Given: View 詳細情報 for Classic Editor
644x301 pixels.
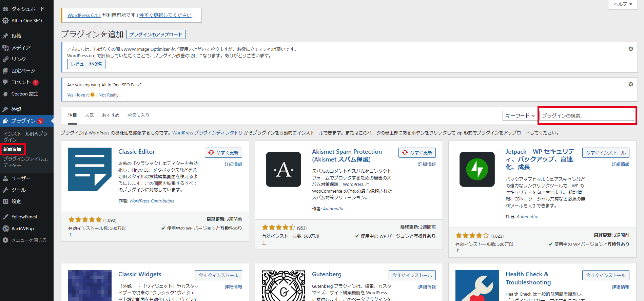Looking at the screenshot, I should point(233,164).
